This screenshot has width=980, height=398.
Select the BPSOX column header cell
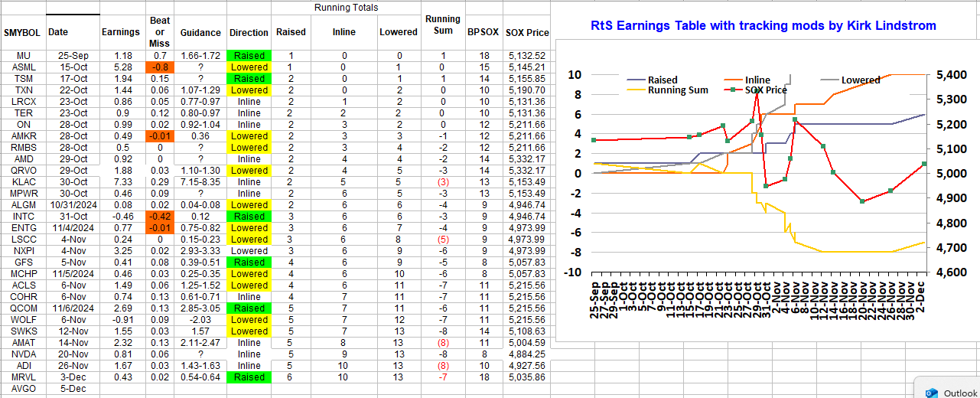coord(483,32)
